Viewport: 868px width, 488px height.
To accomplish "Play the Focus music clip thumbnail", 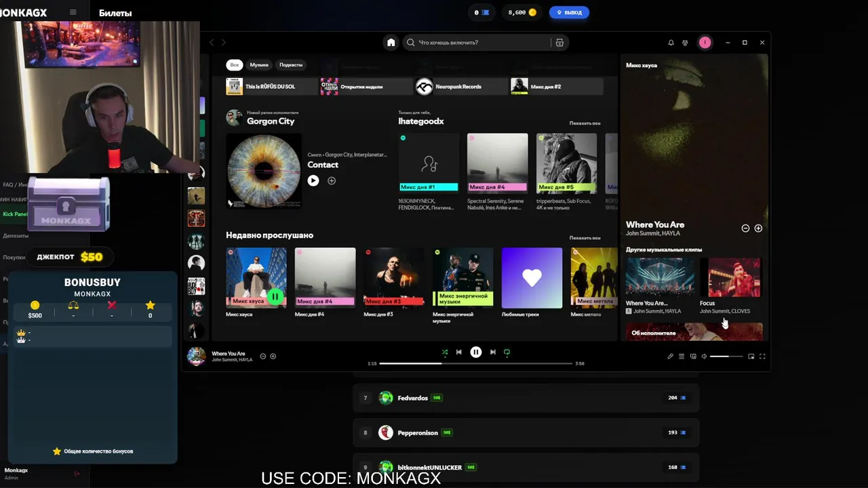I will [734, 277].
